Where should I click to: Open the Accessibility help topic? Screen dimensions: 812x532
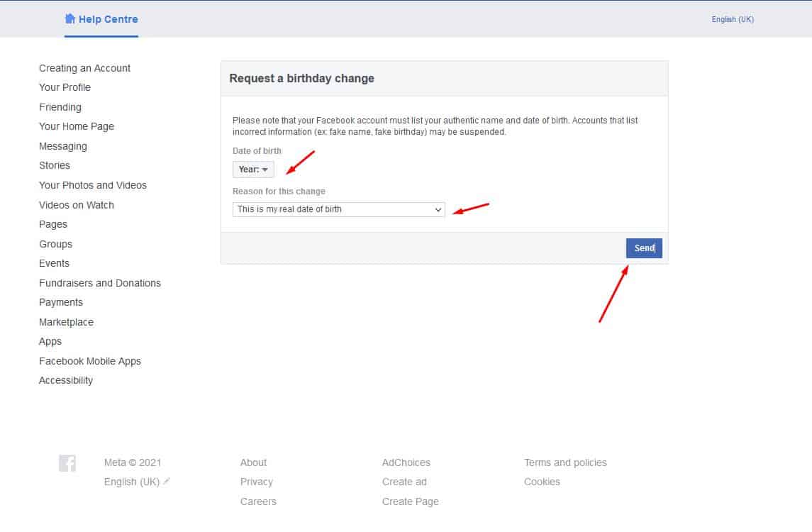pos(65,380)
